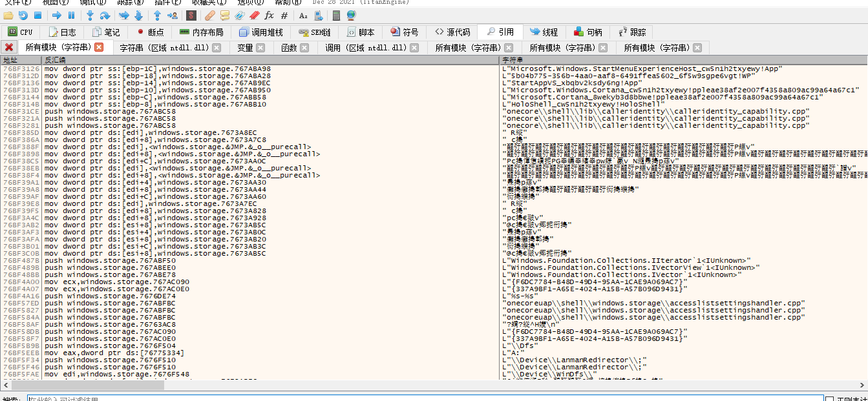The width and height of the screenshot is (868, 401).
Task: Select the L"\\Dfs" string entry
Action: 520,345
